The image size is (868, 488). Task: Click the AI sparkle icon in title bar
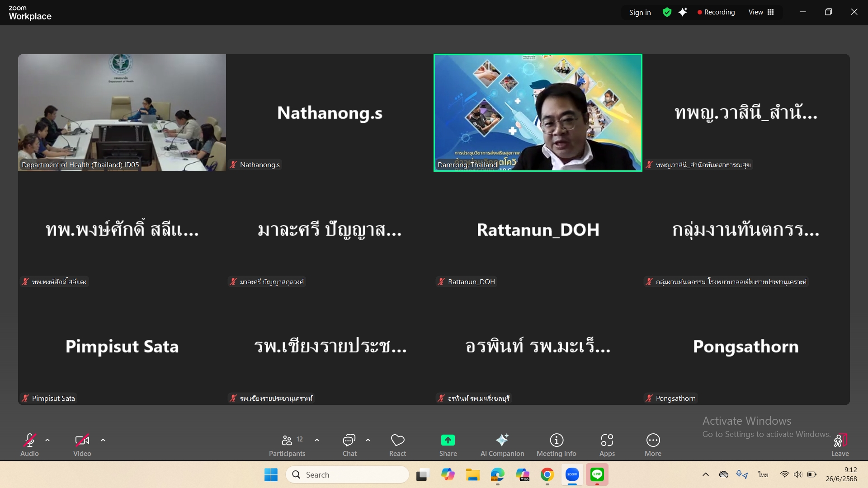[x=683, y=12]
